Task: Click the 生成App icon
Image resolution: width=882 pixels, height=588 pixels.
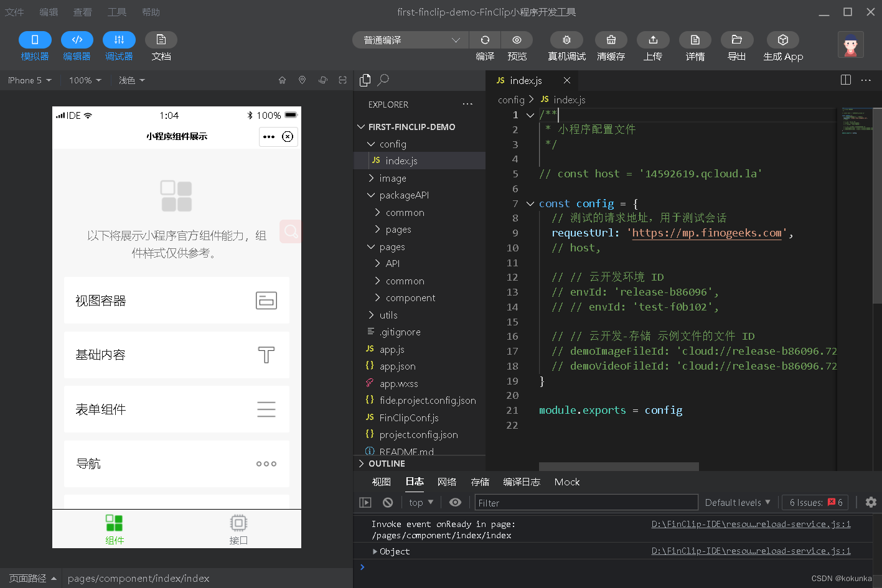Action: click(782, 39)
